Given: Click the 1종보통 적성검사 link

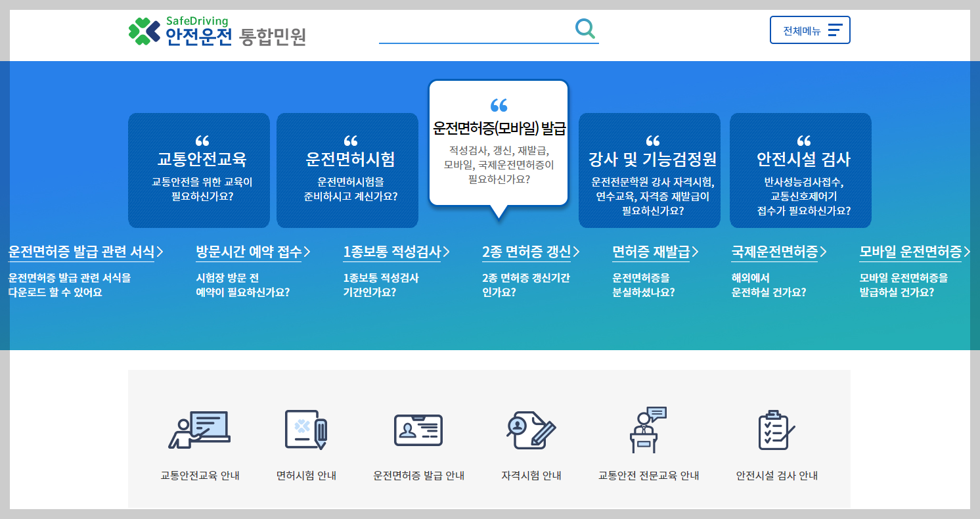Looking at the screenshot, I should pyautogui.click(x=391, y=250).
